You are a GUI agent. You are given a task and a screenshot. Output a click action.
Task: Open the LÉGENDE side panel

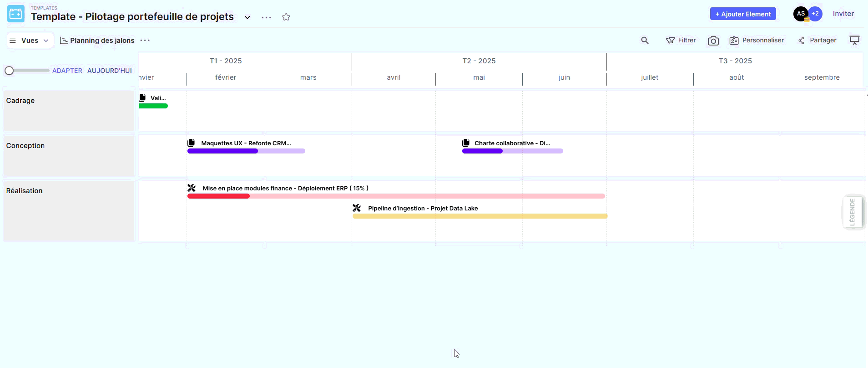[x=852, y=212]
